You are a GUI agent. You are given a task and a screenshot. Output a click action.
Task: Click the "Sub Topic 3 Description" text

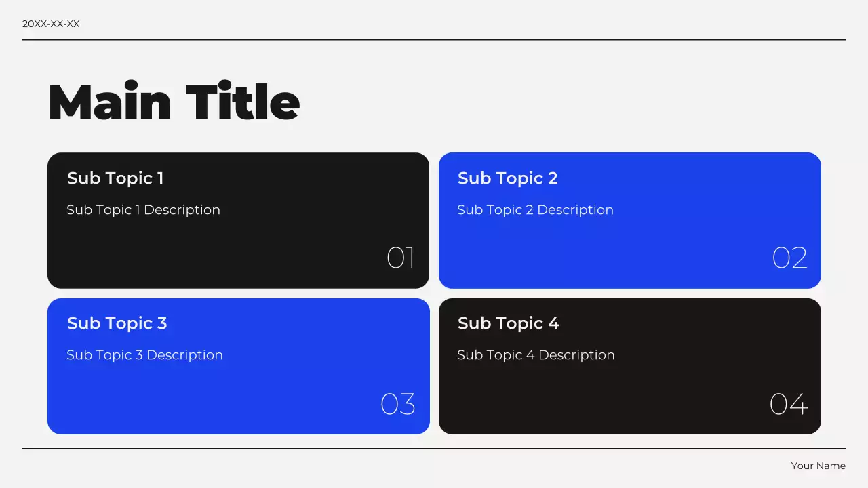(x=144, y=355)
